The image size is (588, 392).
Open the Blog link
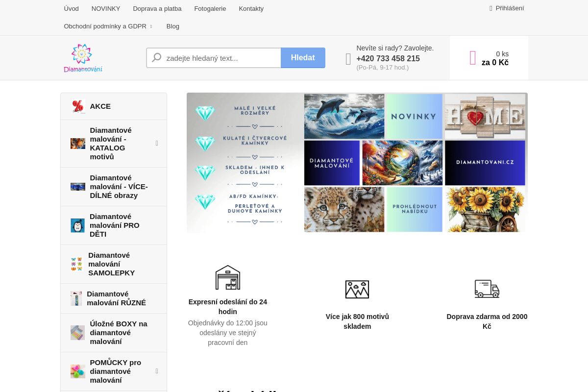(x=172, y=26)
